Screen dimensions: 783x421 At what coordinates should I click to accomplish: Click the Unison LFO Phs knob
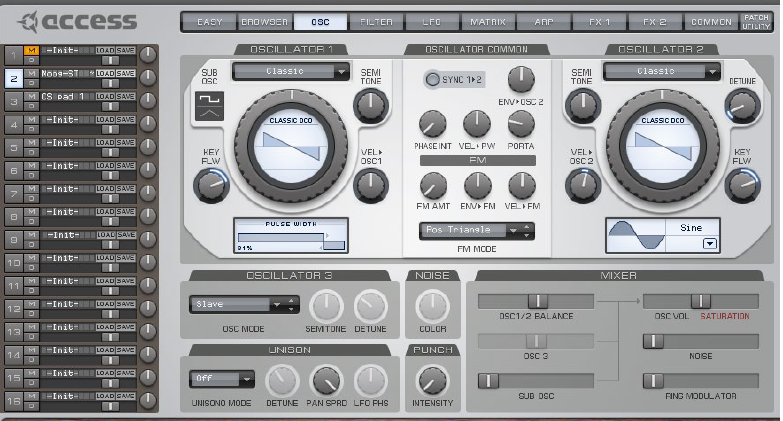pos(371,381)
